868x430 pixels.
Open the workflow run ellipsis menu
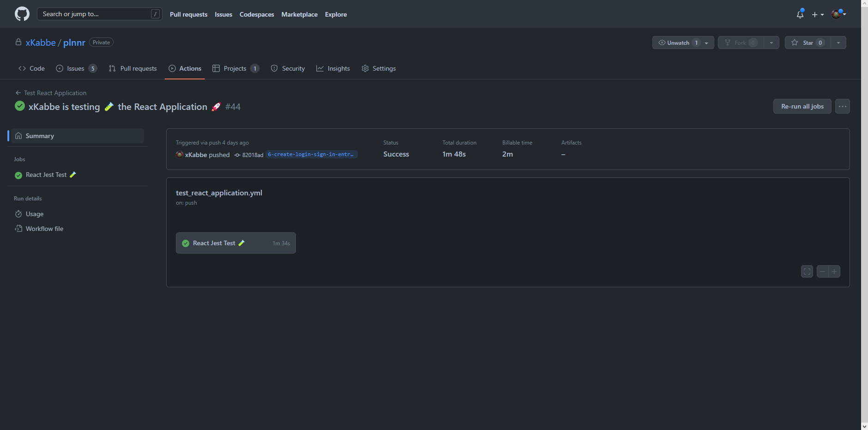click(x=843, y=106)
